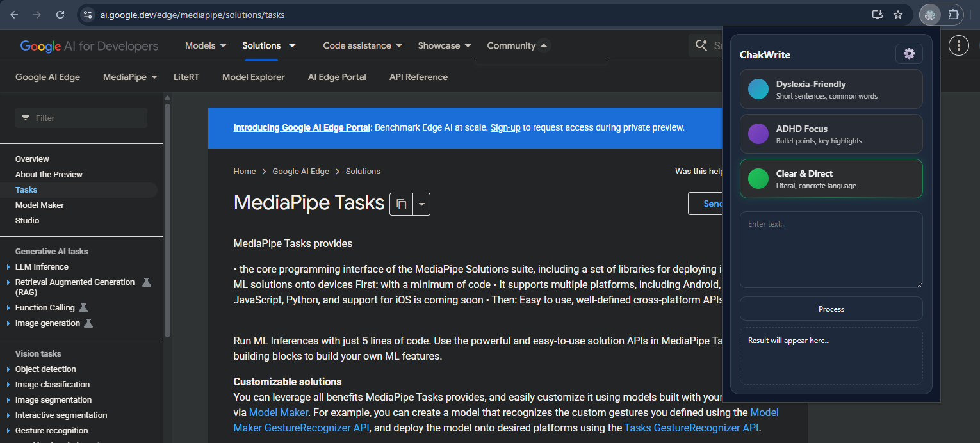Expand Gesture recognition tree item
Viewport: 980px width, 443px height.
tap(8, 431)
